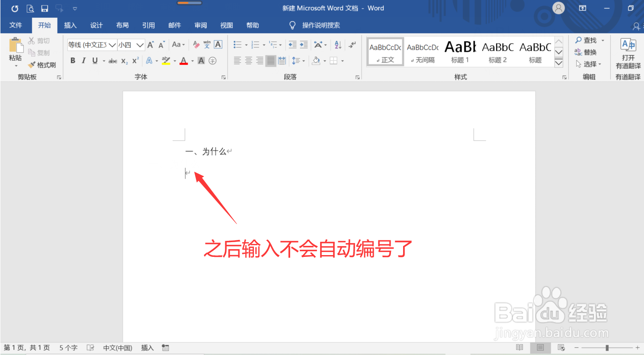Click the increase indent icon
Viewport: 644px width, 355px height.
click(304, 45)
